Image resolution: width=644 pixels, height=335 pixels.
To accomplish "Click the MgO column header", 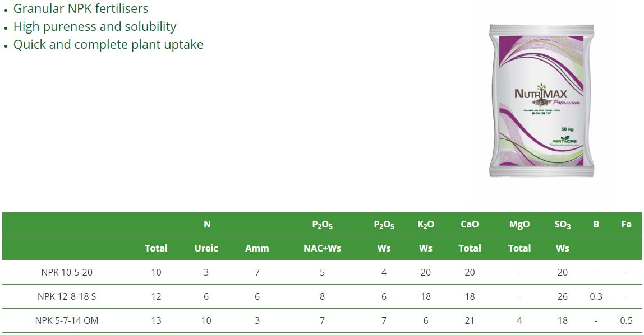I will (x=519, y=224).
